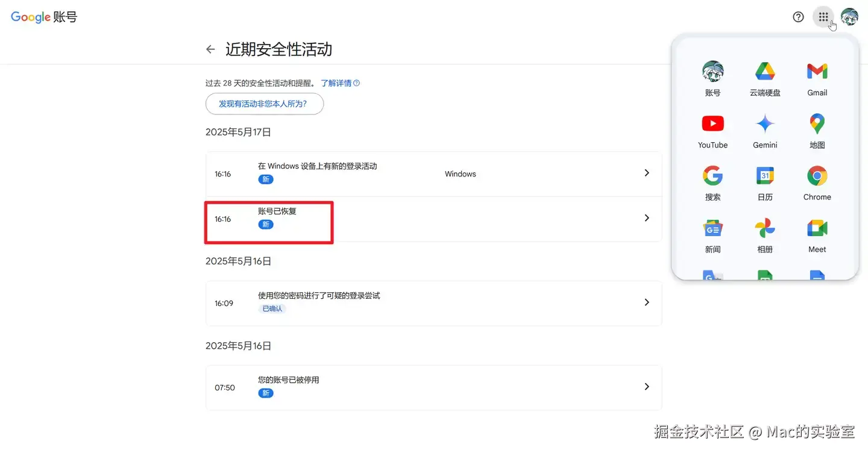Click the Google 账号 logo
Screen dimensions: 868x453
pos(44,17)
